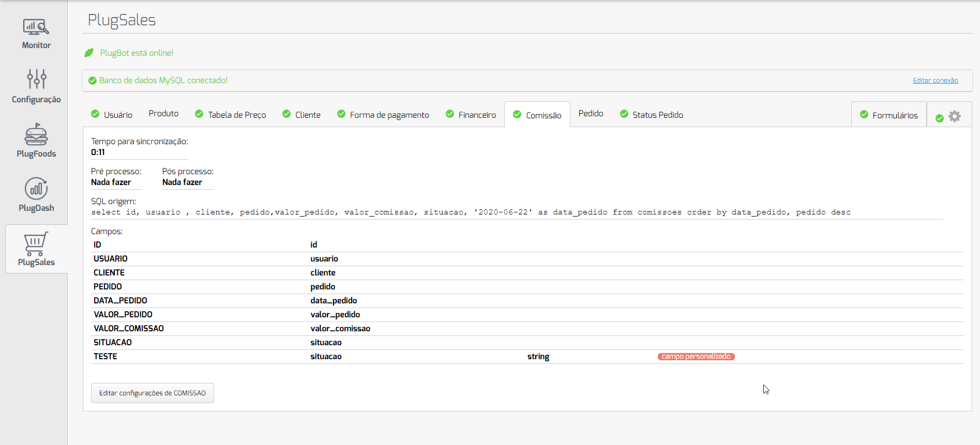Image resolution: width=980 pixels, height=445 pixels.
Task: Click the MySQL connected check icon
Action: 93,81
